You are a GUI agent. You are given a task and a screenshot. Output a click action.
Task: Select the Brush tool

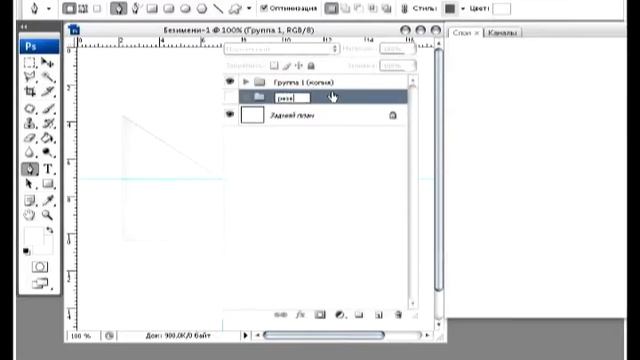point(47,109)
